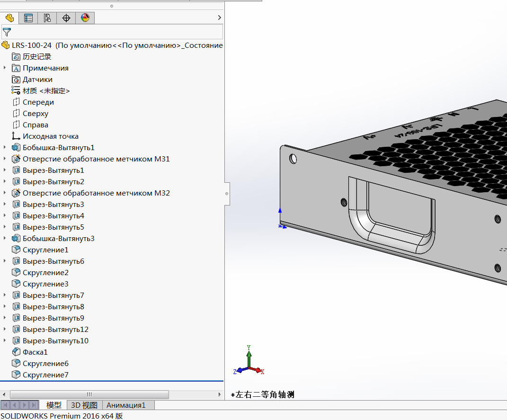Expand the panel tabs overflow arrow
Image resolution: width=507 pixels, height=420 pixels.
pyautogui.click(x=219, y=18)
